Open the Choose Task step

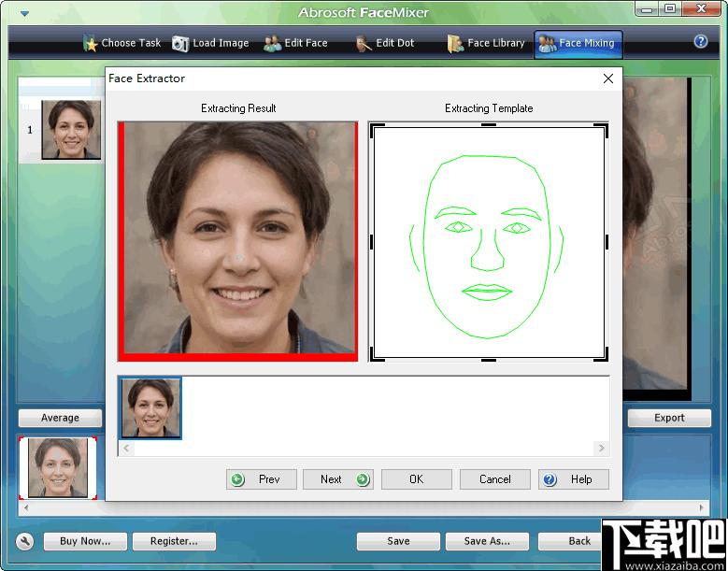[x=122, y=43]
